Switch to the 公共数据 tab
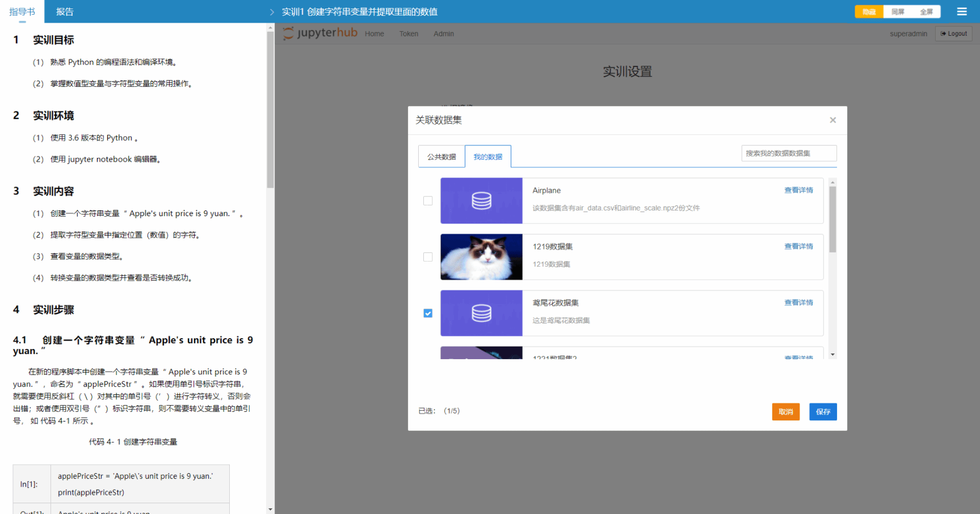 click(x=441, y=157)
